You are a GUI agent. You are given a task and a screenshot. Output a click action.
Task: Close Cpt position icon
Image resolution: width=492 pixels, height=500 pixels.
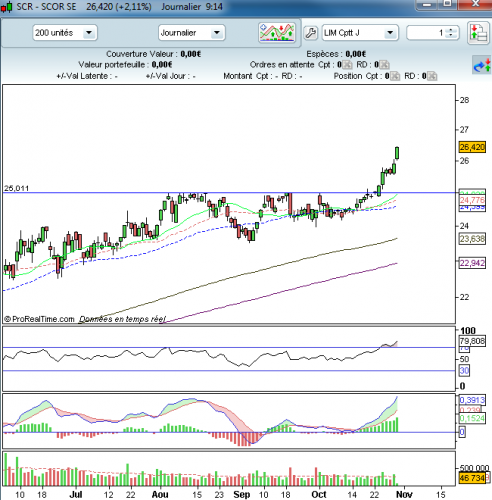pyautogui.click(x=395, y=76)
